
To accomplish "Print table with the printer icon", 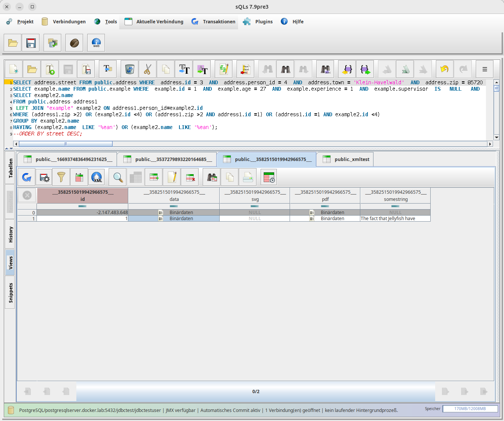I will (x=248, y=177).
